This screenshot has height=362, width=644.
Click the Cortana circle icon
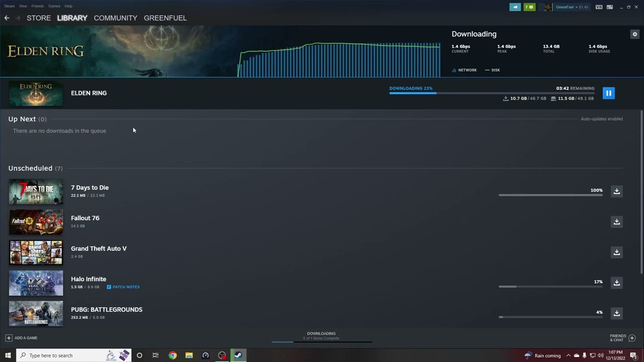[x=139, y=355]
